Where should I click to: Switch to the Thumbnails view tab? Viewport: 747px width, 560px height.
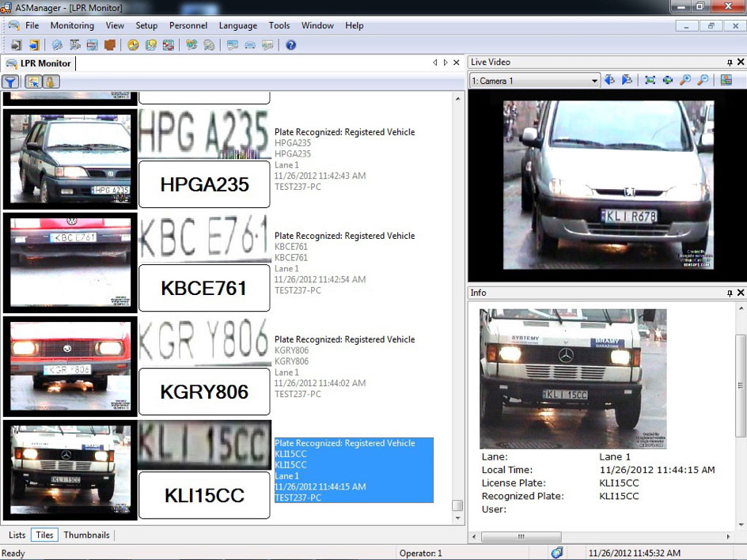[x=86, y=535]
